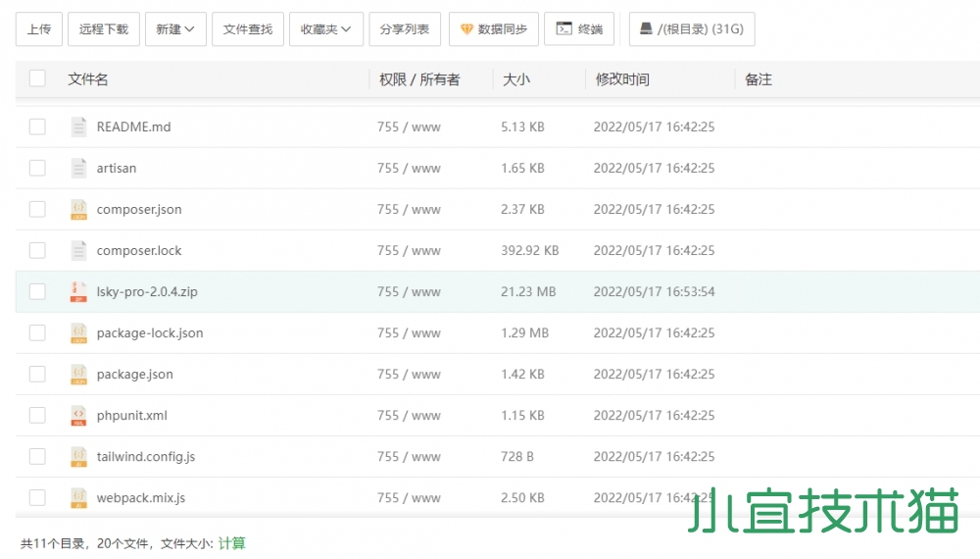
Task: Open the README.md file name
Action: pyautogui.click(x=133, y=127)
